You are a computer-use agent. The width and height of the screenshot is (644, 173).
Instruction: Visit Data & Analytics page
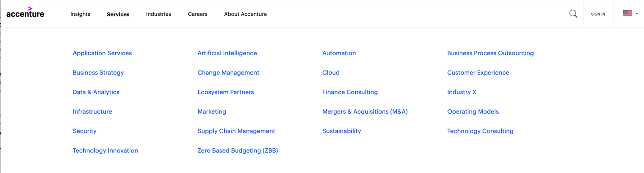pos(96,92)
